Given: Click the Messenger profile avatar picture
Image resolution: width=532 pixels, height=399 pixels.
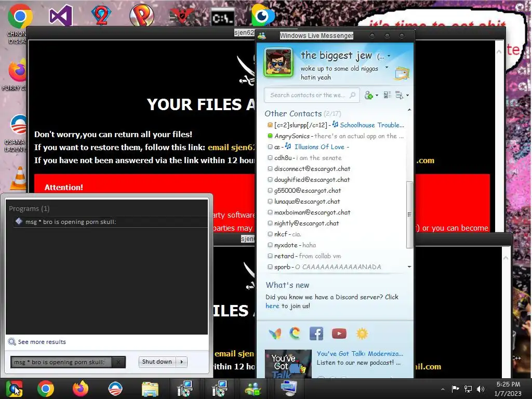Looking at the screenshot, I should coord(278,62).
